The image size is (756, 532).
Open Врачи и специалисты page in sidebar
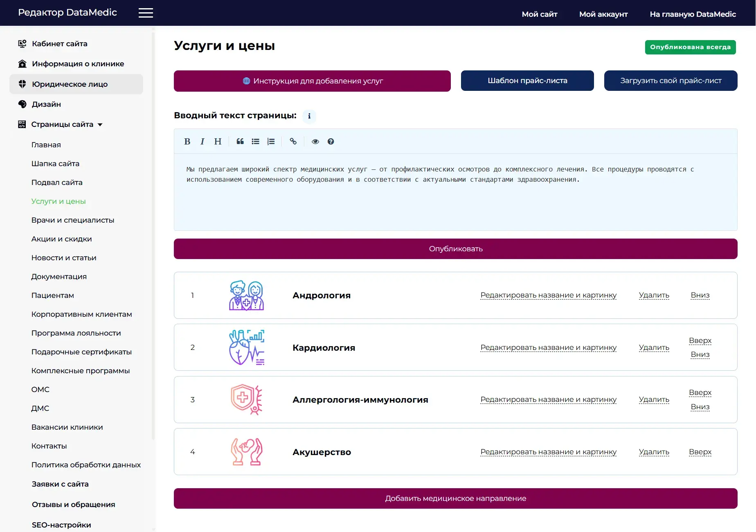click(73, 220)
